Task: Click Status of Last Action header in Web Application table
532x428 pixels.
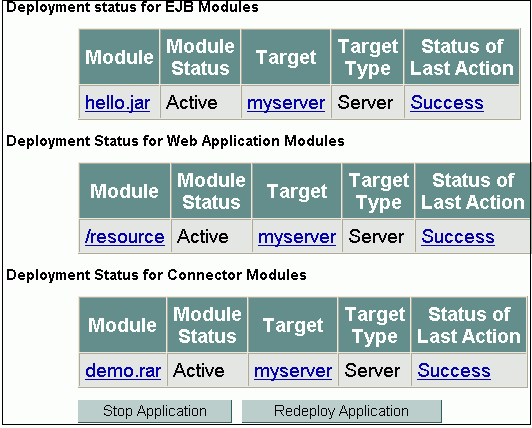Action: 473,191
